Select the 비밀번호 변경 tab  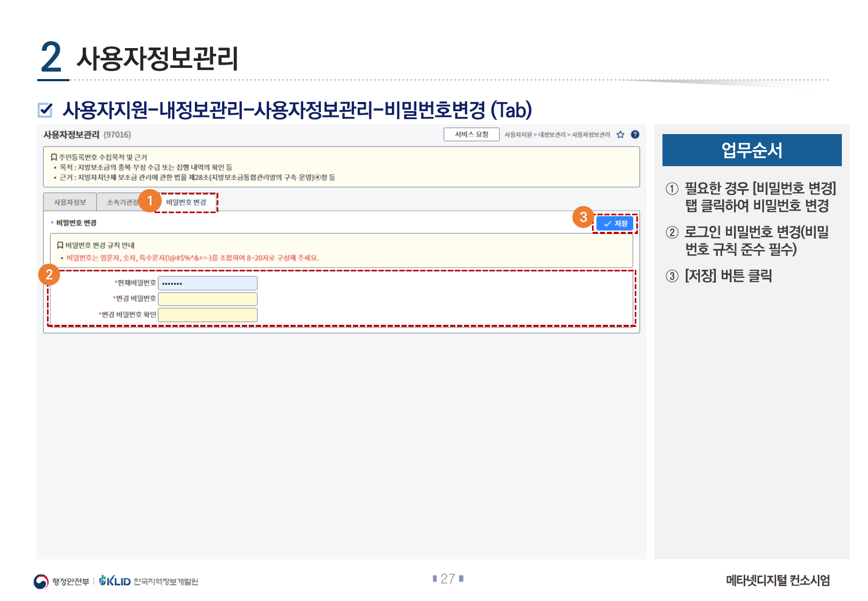pyautogui.click(x=186, y=202)
